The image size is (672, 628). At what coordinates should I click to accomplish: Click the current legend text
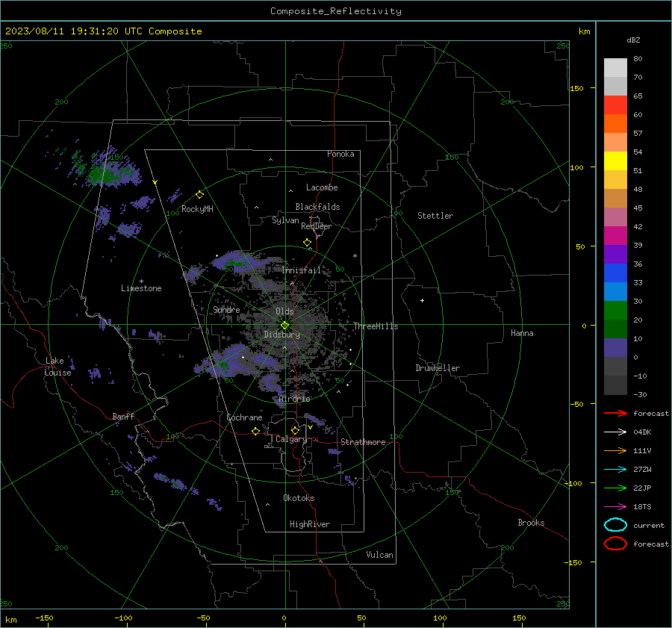click(649, 525)
